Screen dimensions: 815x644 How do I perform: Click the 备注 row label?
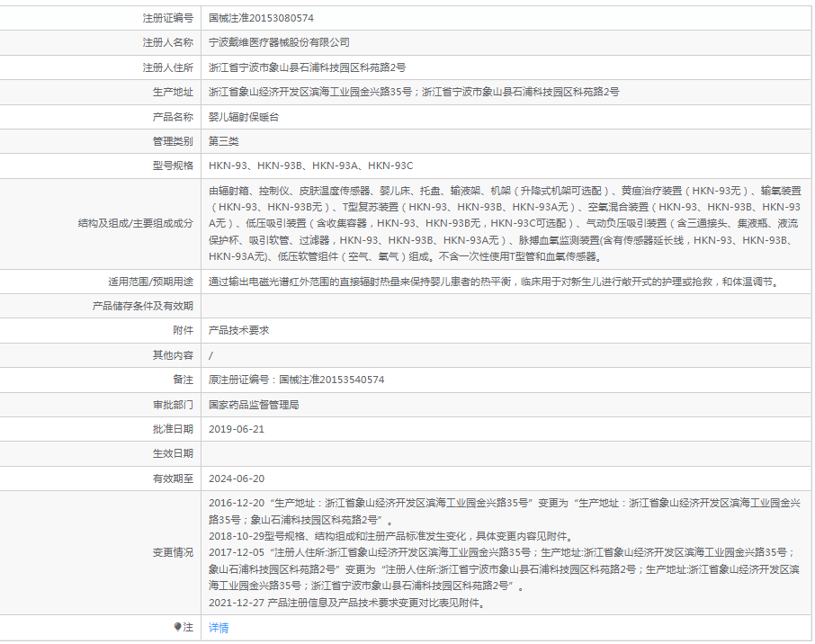[183, 380]
